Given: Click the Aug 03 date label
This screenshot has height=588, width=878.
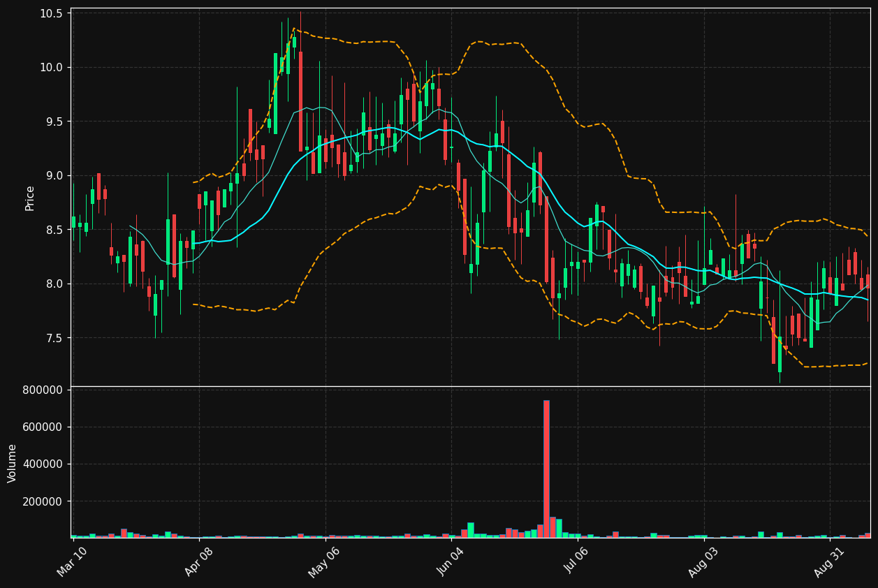Looking at the screenshot, I should pyautogui.click(x=703, y=562).
